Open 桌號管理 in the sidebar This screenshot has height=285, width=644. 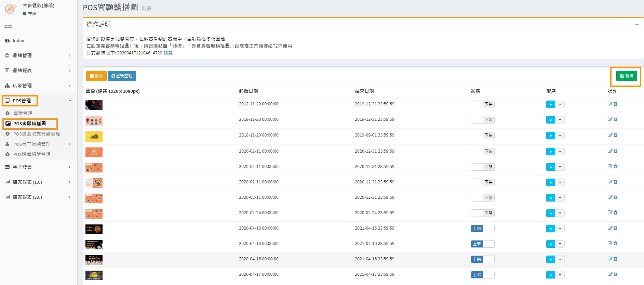[23, 113]
